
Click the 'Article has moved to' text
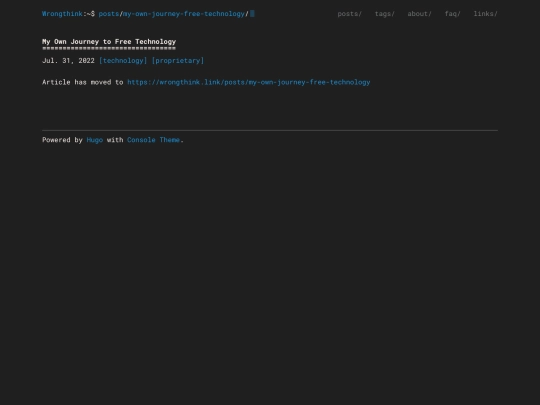pos(83,82)
